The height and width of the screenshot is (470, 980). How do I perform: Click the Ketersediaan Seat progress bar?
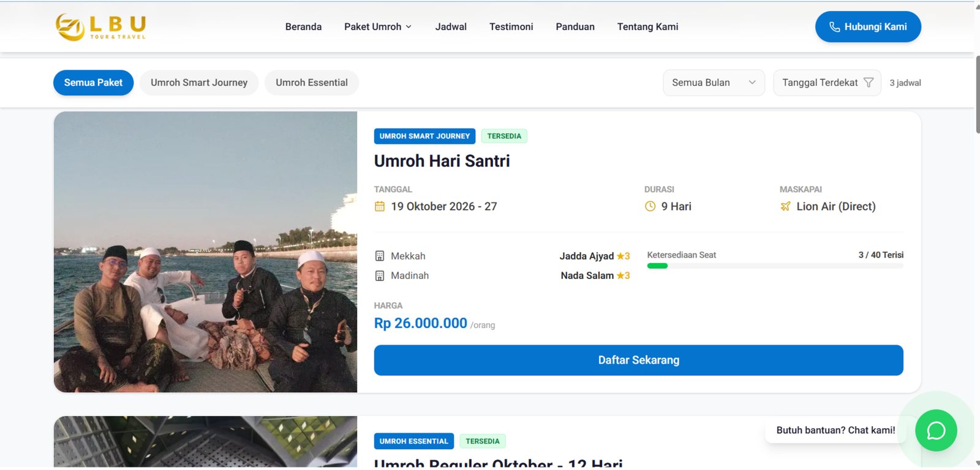point(775,266)
